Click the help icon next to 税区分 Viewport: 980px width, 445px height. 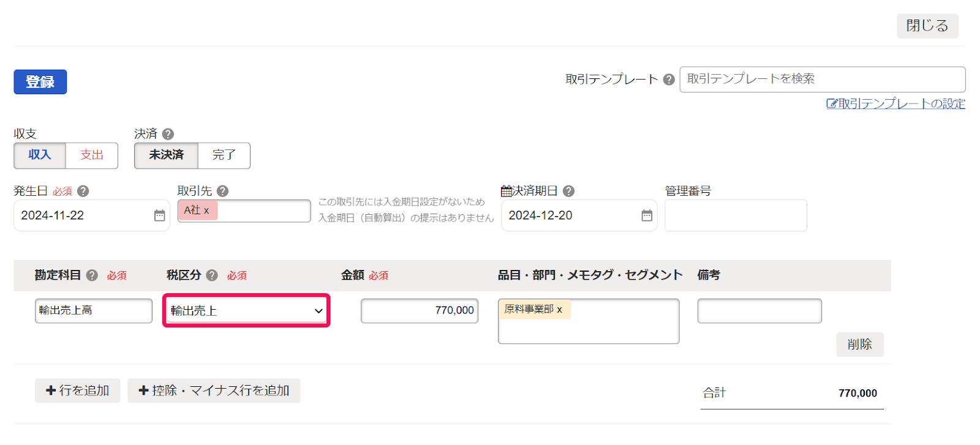point(212,275)
